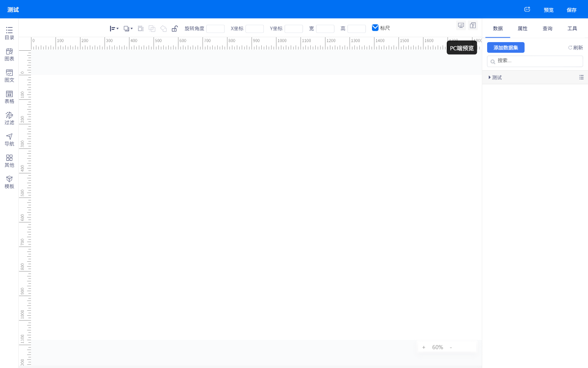This screenshot has width=588, height=368.
Task: Focus the Y坐标 input field
Action: coord(294,29)
